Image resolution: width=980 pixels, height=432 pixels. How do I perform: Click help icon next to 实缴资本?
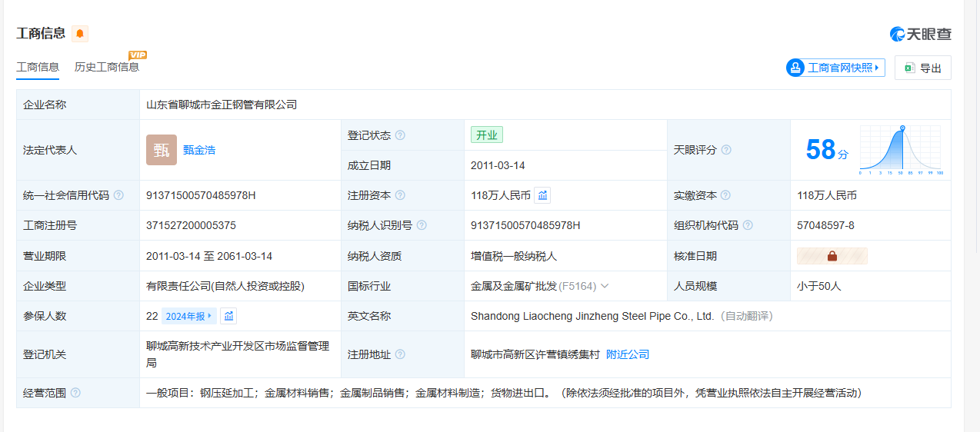coord(725,195)
